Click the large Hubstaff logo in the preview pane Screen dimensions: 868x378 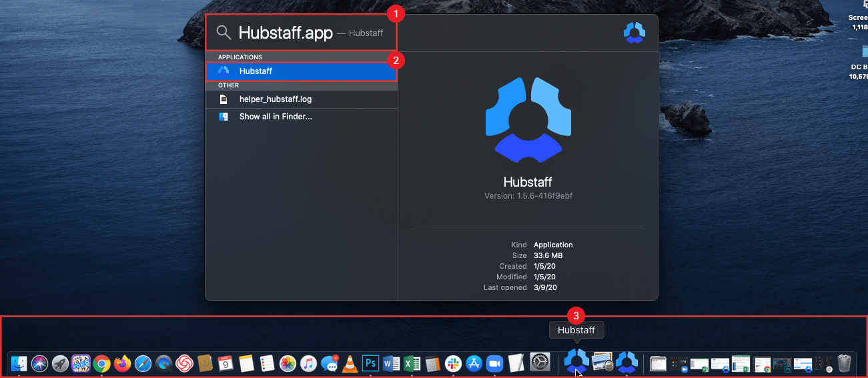click(528, 120)
